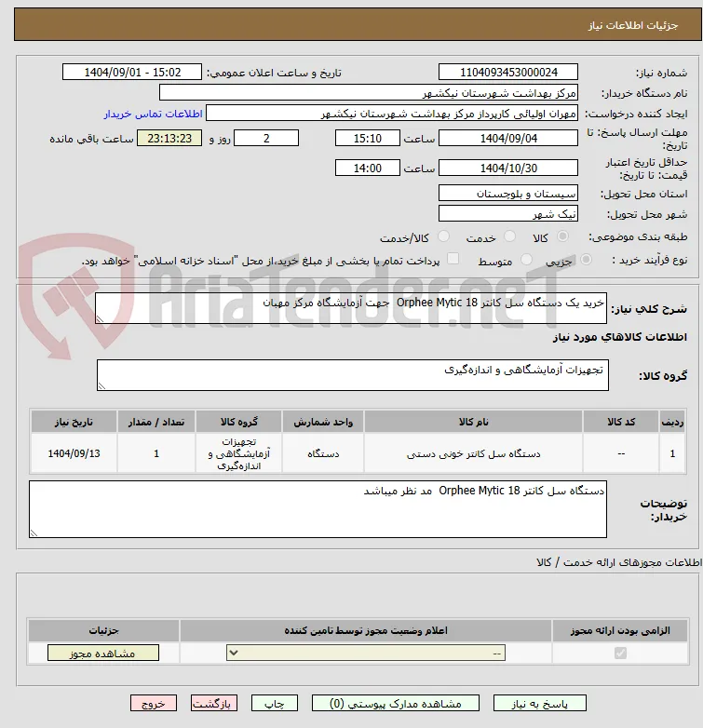The width and height of the screenshot is (703, 728).
Task: Click the unit cell دستگاه
Action: 323,453
